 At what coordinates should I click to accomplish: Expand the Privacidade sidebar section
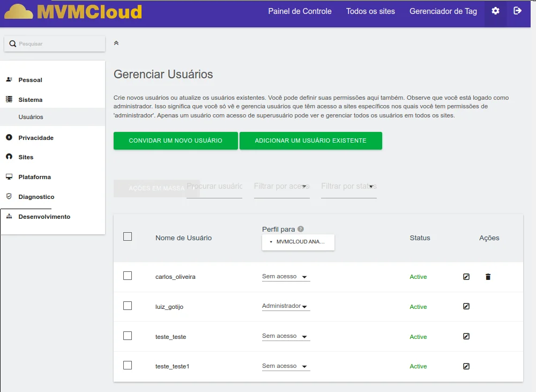[x=36, y=138]
